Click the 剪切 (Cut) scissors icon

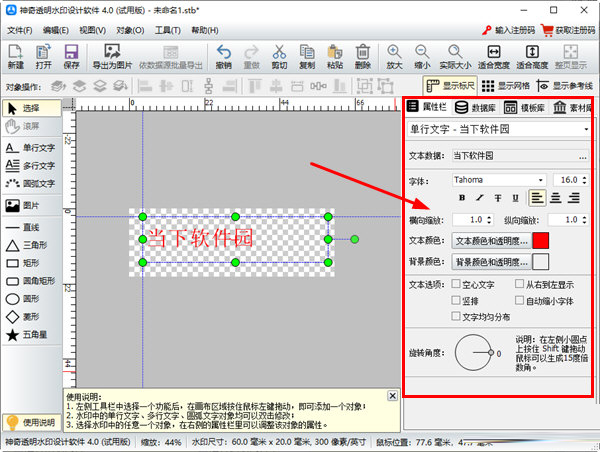[x=279, y=57]
